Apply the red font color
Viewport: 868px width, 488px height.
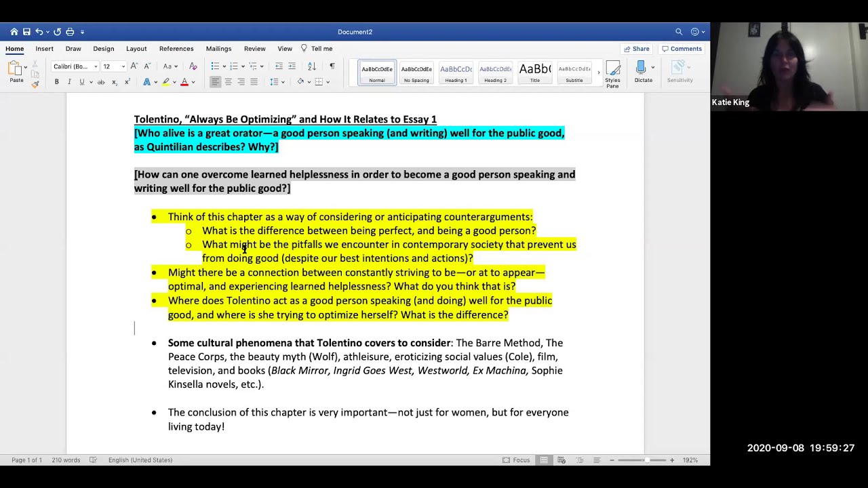184,82
